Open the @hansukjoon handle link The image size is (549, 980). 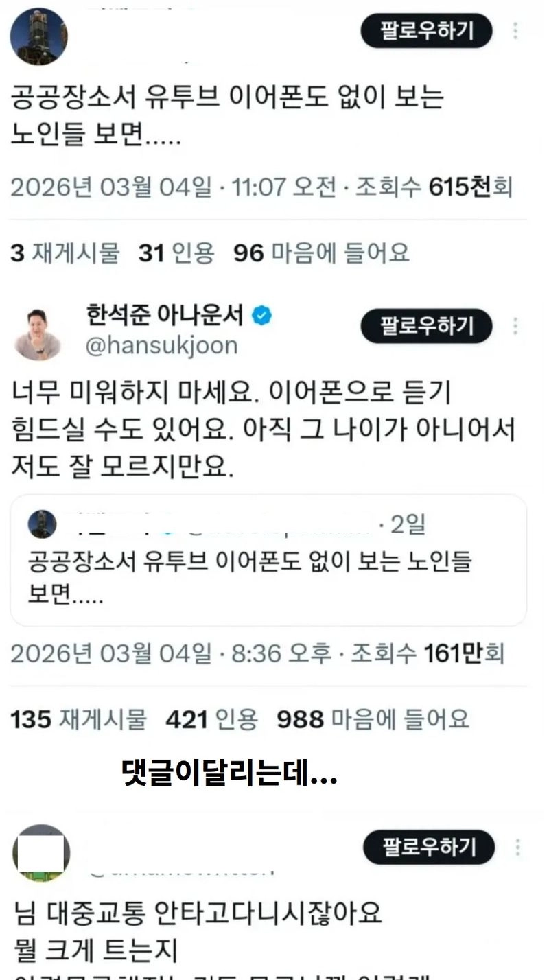(x=161, y=345)
